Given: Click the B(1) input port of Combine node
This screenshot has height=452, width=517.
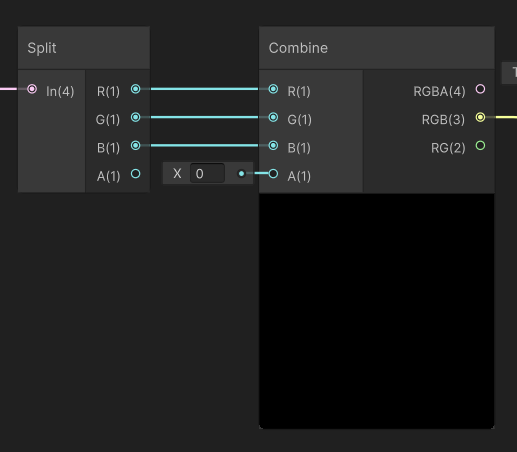Looking at the screenshot, I should tap(273, 146).
